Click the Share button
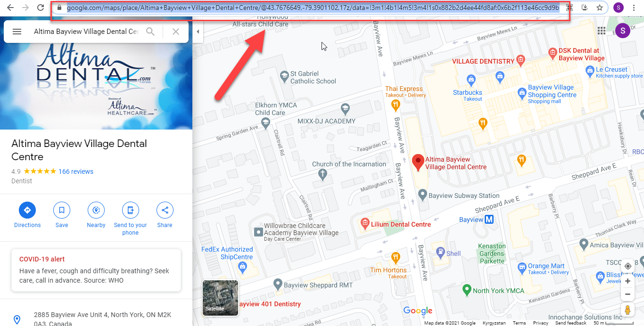644x326 pixels. pos(165,215)
